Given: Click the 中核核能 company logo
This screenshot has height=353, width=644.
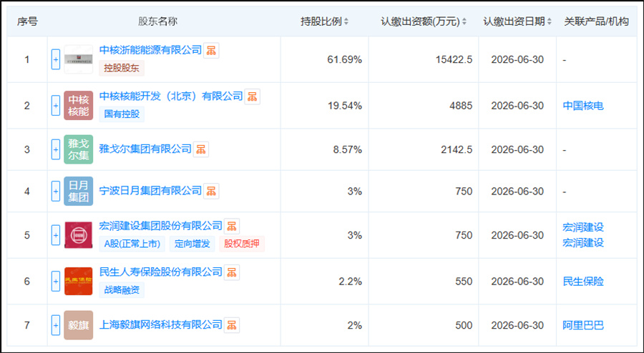Looking at the screenshot, I should pyautogui.click(x=79, y=105).
